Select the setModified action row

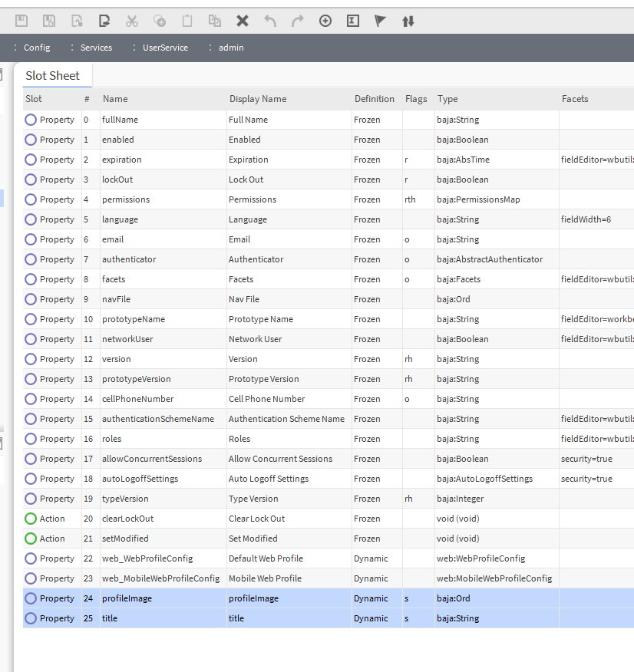pos(125,539)
